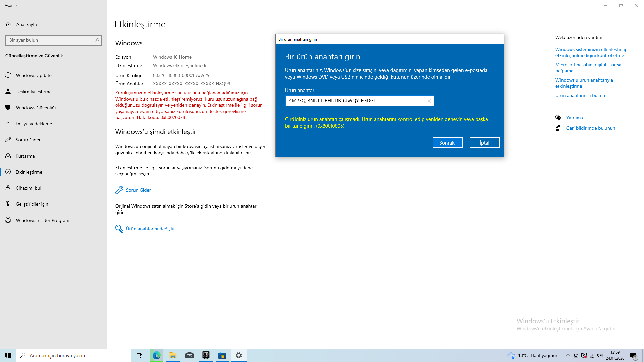Viewport: 644px width, 362px height.
Task: Click the Sorun Gider troubleshoot link in main pane
Action: 138,190
